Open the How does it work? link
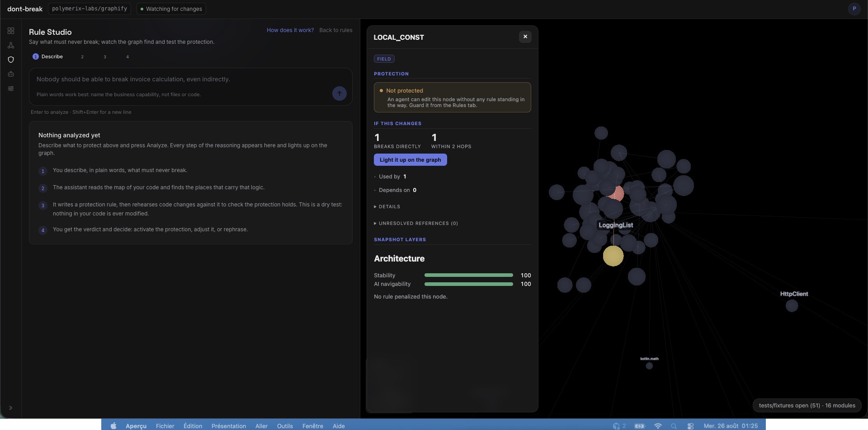 [290, 30]
